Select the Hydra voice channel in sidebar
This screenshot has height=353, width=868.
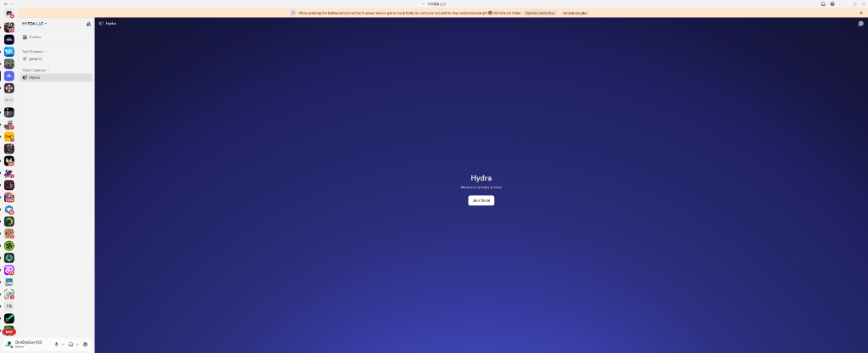click(57, 77)
